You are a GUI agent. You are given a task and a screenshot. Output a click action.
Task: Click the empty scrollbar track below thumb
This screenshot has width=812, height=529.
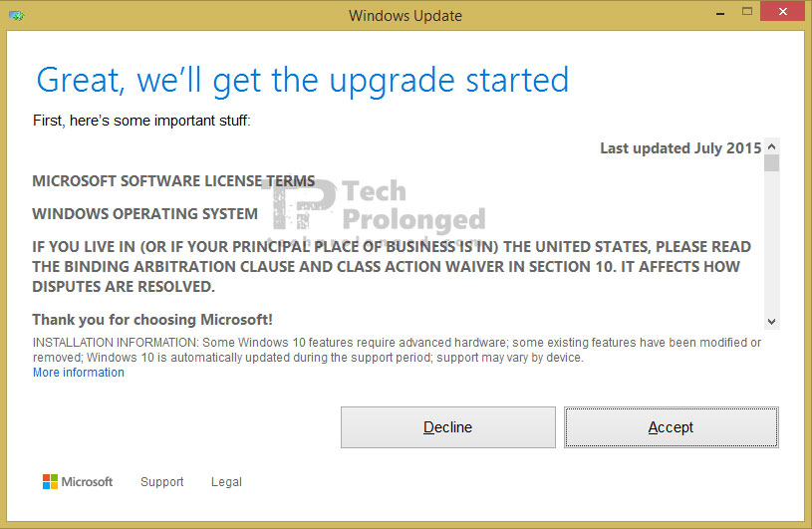point(771,243)
